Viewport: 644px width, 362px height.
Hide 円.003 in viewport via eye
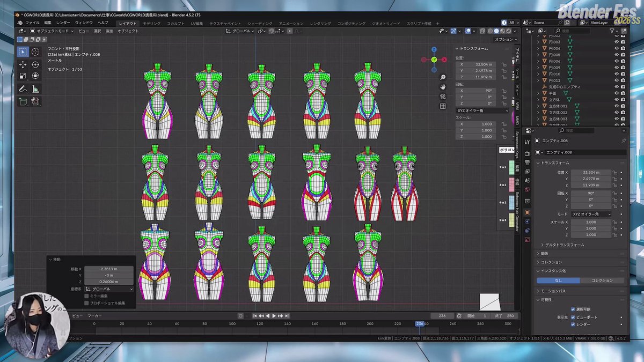point(617,42)
